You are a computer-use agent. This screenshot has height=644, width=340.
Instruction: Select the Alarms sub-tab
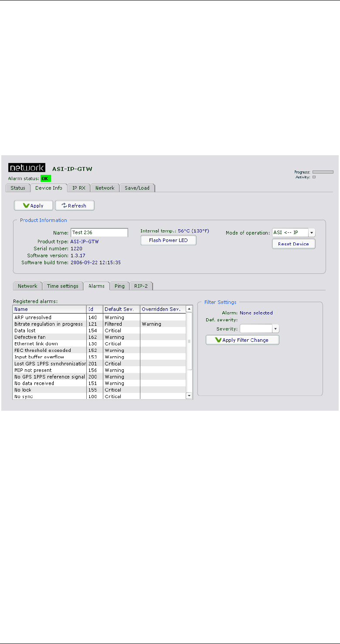96,286
